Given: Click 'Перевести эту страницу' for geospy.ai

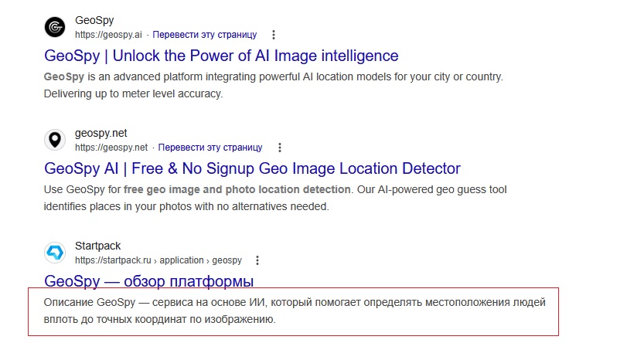Looking at the screenshot, I should (x=204, y=35).
